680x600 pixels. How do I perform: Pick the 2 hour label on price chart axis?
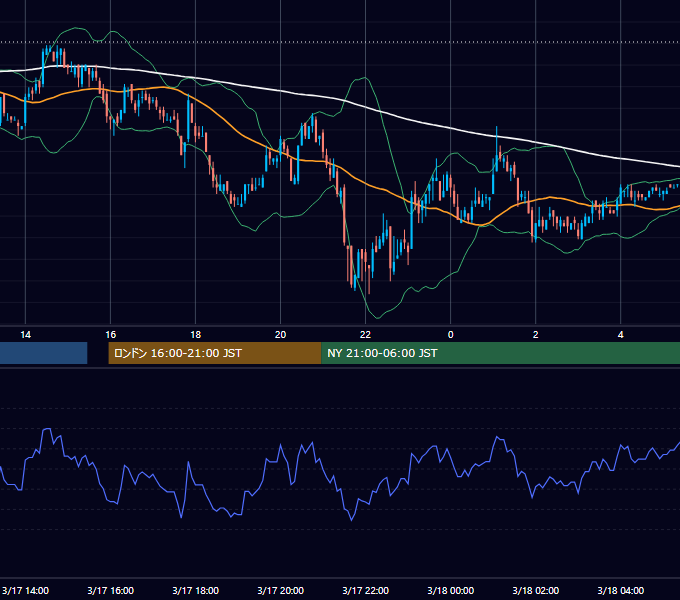pos(536,335)
